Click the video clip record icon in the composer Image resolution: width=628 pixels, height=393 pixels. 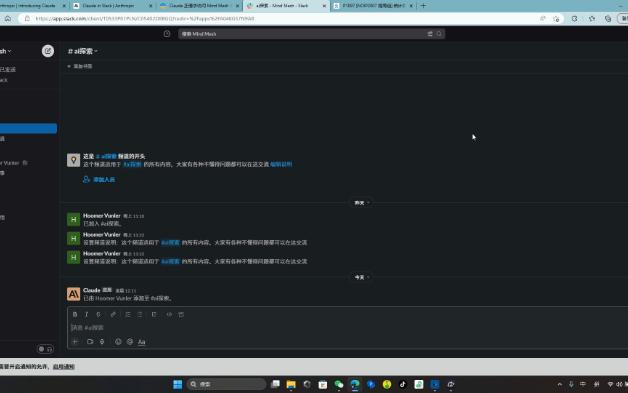click(90, 342)
